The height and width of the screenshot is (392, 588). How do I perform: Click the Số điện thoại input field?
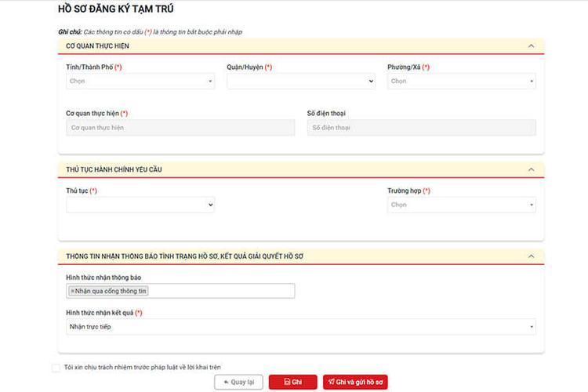[421, 127]
